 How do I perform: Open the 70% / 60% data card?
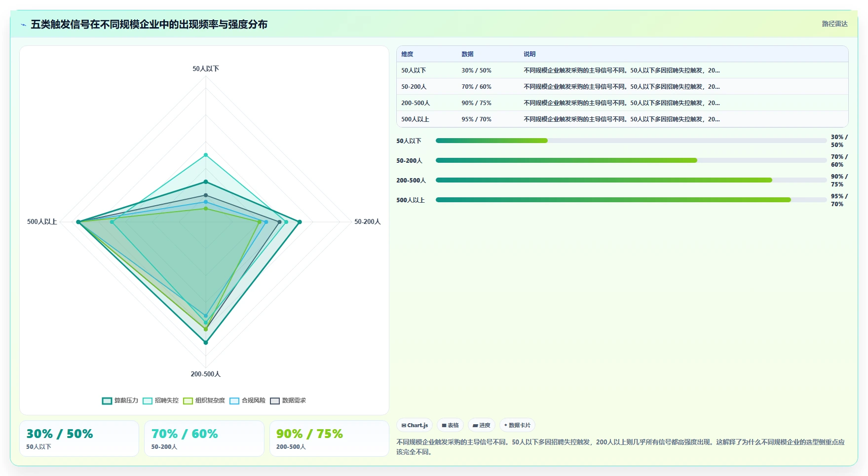pyautogui.click(x=204, y=439)
